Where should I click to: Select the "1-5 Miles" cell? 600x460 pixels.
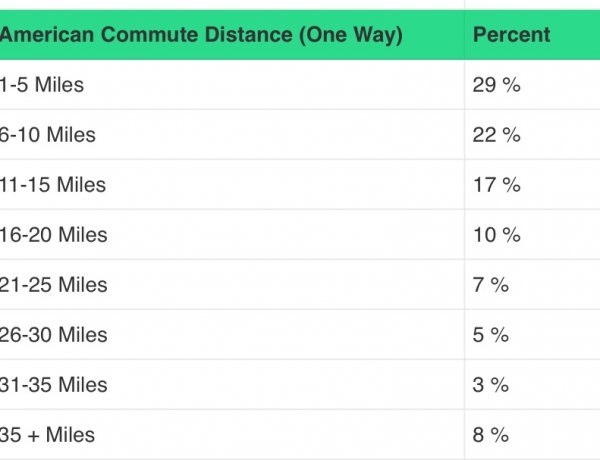(42, 85)
